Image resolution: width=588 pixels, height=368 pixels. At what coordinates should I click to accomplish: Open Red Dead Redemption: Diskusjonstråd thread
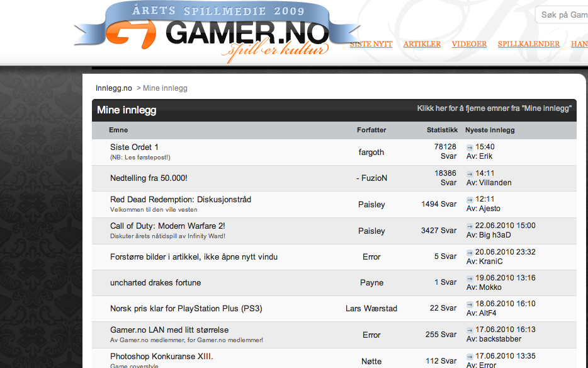181,199
